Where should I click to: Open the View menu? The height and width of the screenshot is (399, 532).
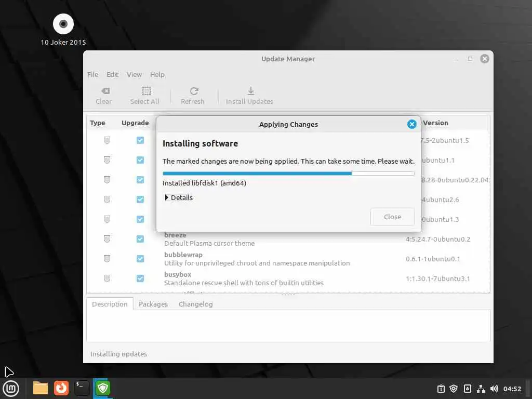coord(134,74)
